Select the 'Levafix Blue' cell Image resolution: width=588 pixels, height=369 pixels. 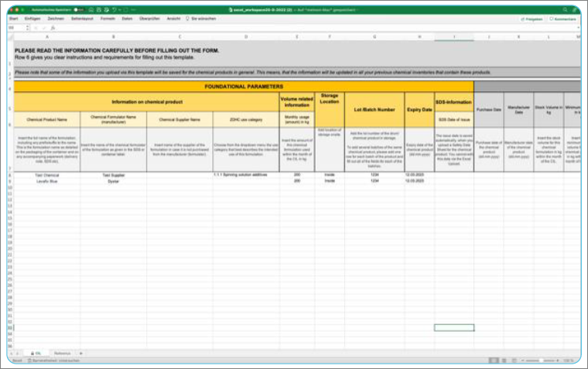[47, 181]
